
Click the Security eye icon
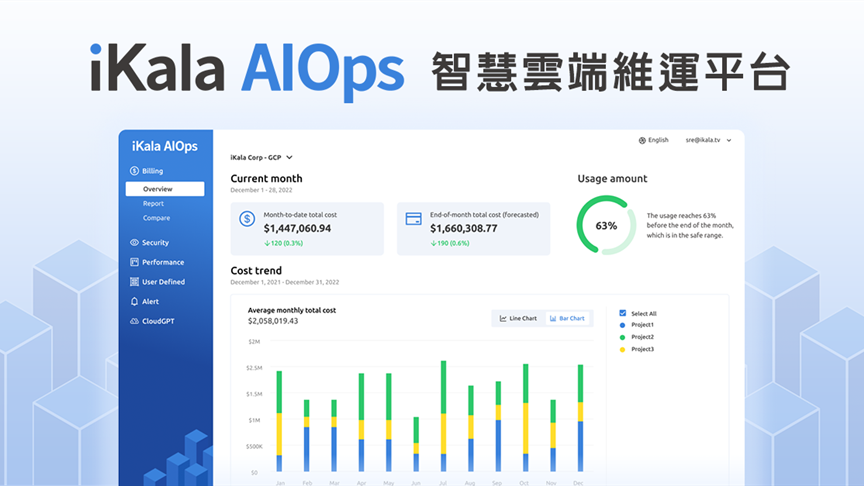click(134, 242)
